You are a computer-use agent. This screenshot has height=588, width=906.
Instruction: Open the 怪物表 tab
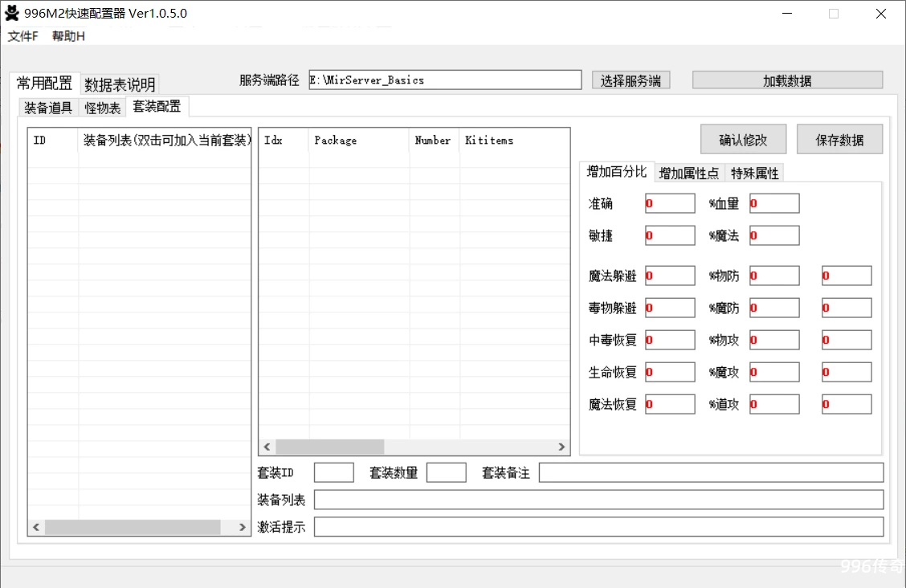coord(103,108)
